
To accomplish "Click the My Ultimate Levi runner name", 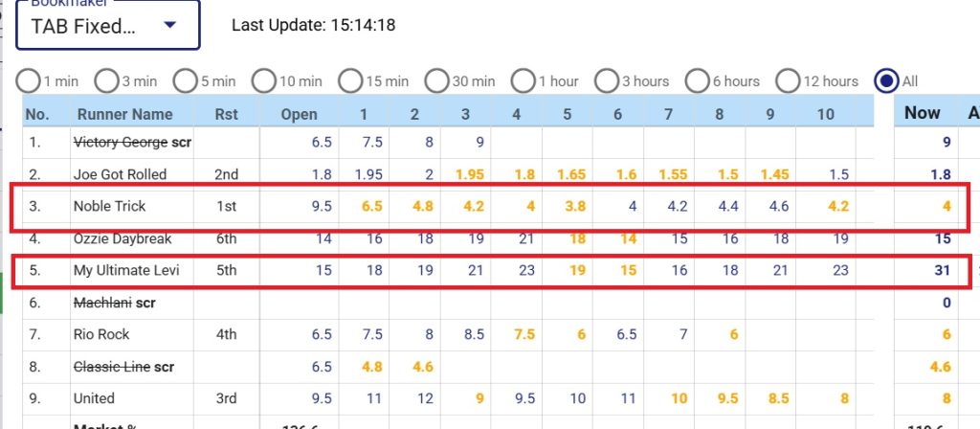I will point(126,271).
